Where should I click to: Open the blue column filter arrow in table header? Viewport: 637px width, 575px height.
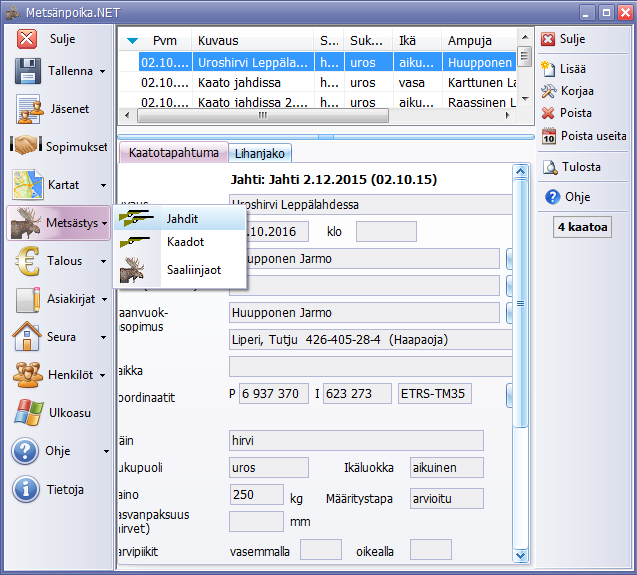133,41
